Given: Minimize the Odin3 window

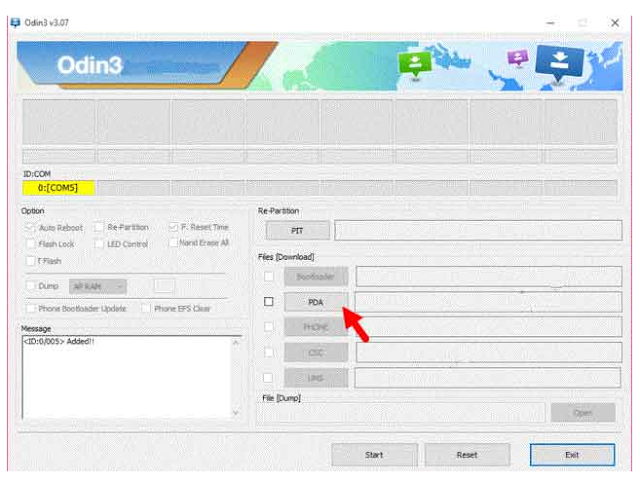Looking at the screenshot, I should [x=551, y=23].
